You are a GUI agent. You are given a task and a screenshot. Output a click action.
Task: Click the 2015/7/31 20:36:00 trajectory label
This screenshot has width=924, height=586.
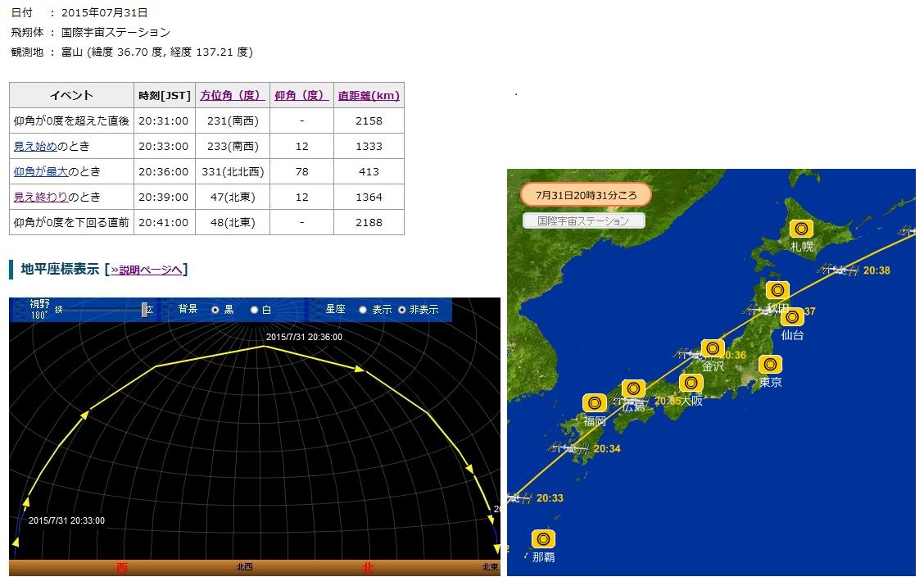pos(304,337)
